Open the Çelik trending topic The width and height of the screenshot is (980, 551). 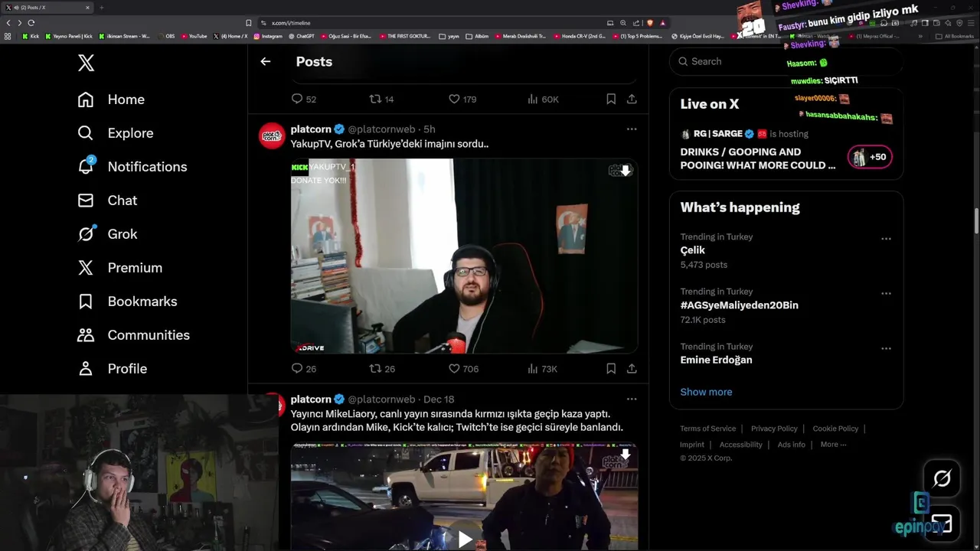pyautogui.click(x=693, y=250)
